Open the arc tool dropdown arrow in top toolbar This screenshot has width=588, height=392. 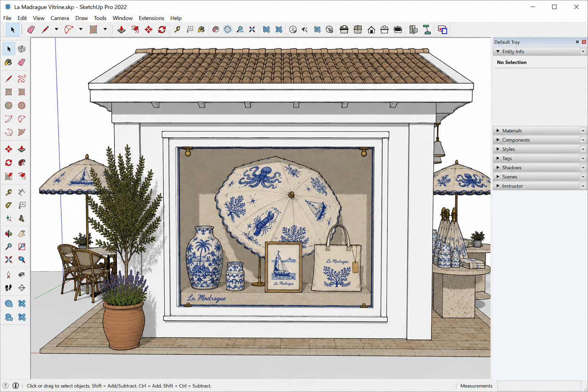click(x=81, y=29)
